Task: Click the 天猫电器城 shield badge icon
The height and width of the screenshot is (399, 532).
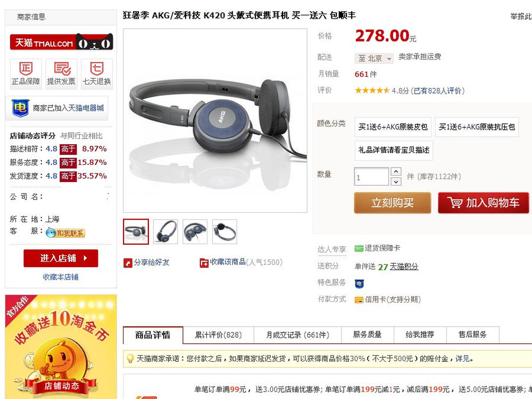Action: (20, 108)
